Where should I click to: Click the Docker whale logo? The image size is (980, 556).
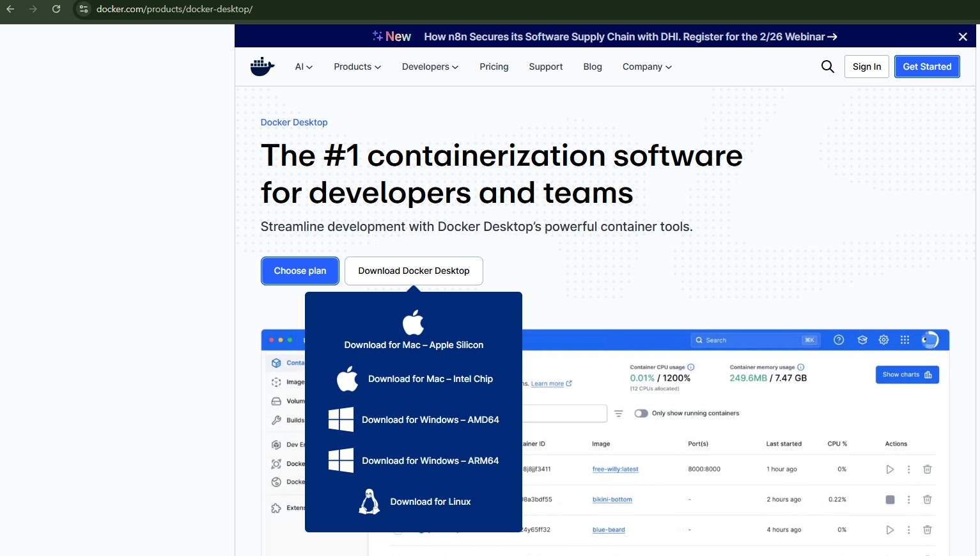[262, 67]
